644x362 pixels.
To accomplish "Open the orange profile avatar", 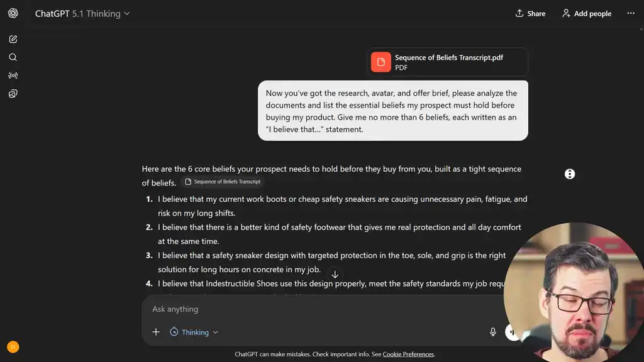I will click(x=13, y=346).
